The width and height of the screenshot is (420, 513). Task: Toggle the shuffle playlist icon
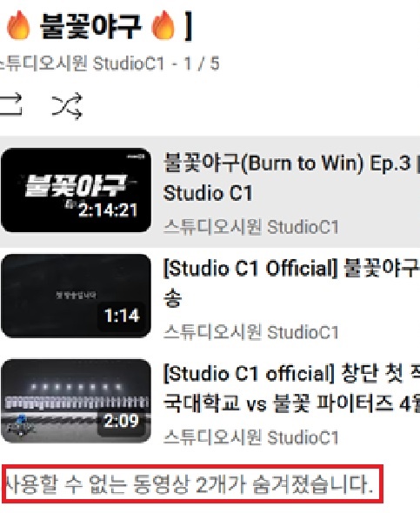[67, 106]
